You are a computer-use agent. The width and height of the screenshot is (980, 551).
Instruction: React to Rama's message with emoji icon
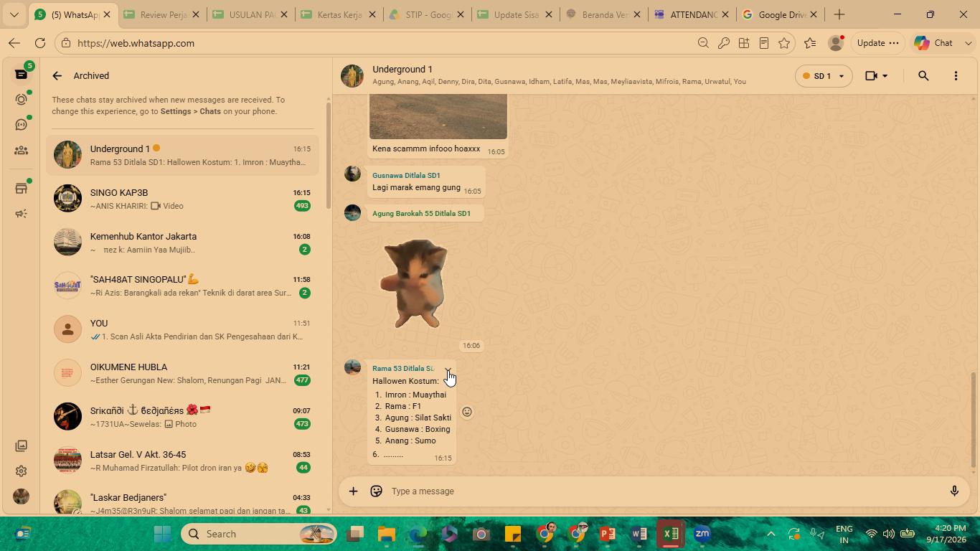click(x=467, y=412)
